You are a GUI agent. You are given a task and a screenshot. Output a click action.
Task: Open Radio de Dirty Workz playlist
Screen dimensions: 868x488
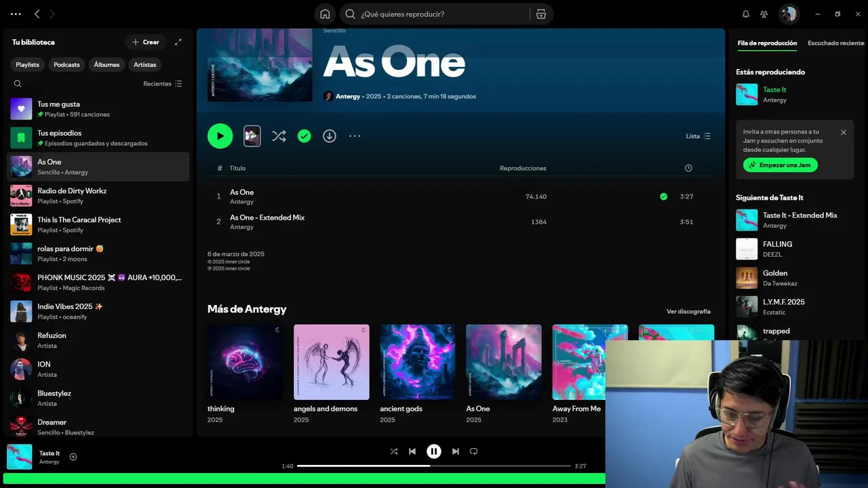[98, 196]
